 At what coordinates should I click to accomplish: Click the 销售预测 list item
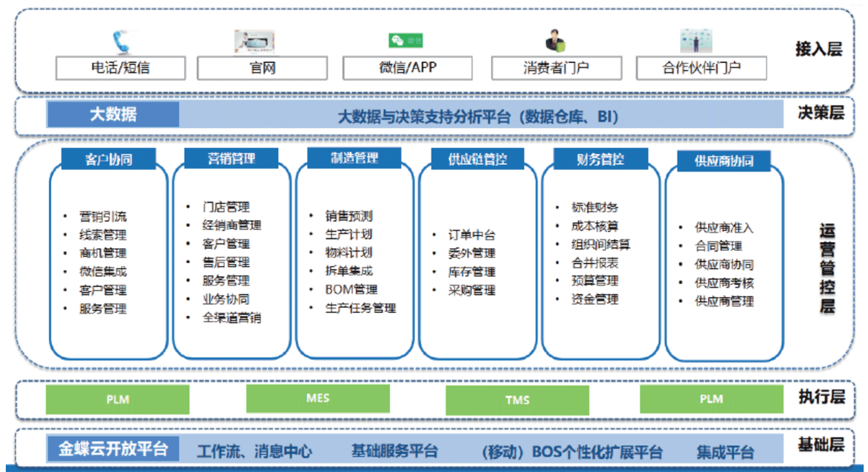pyautogui.click(x=349, y=216)
